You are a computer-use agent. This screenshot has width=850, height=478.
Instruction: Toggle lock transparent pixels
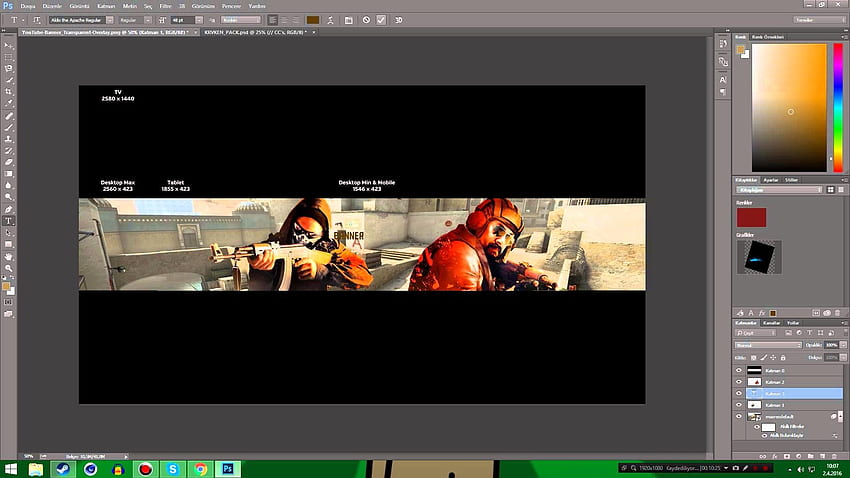tap(754, 358)
